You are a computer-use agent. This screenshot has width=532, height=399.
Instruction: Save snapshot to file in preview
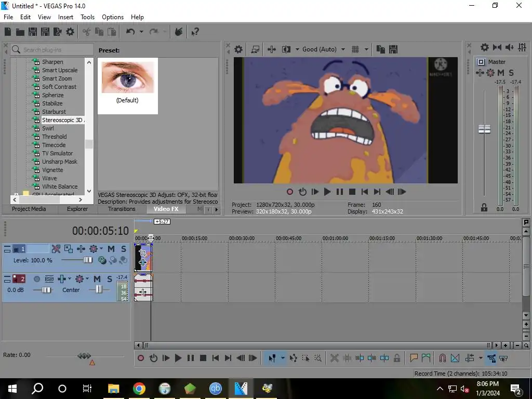[x=393, y=49]
